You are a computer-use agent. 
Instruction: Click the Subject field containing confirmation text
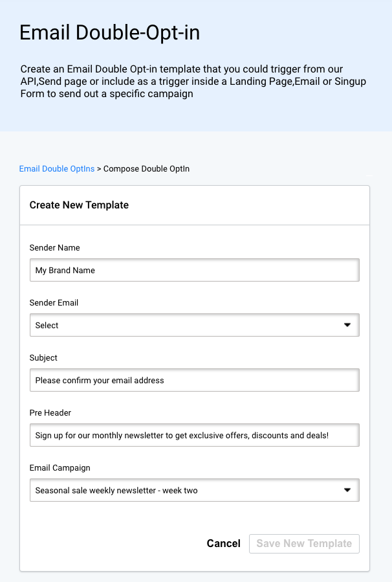pos(194,380)
